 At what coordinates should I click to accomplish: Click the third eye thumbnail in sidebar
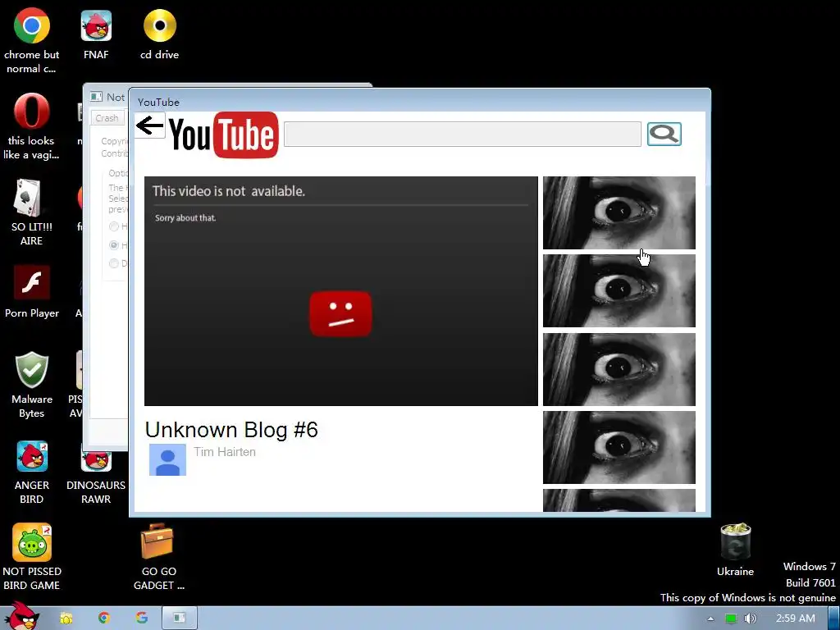[x=619, y=370]
